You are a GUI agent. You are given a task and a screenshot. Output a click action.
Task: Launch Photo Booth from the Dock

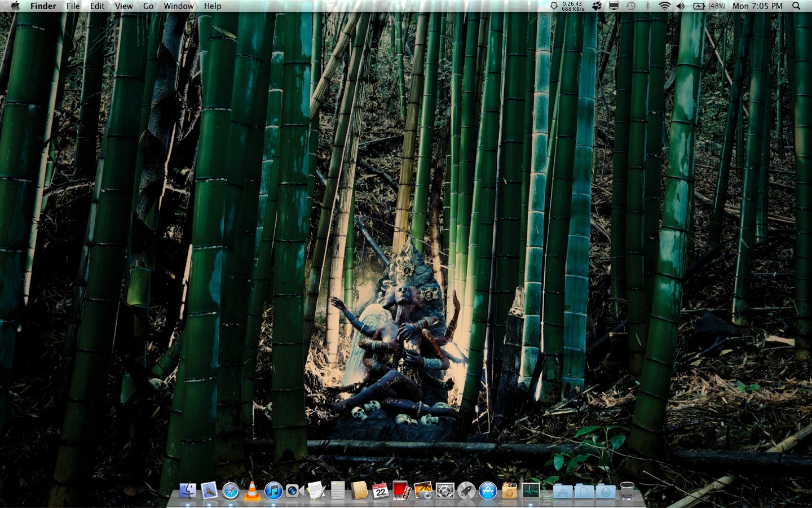[402, 491]
